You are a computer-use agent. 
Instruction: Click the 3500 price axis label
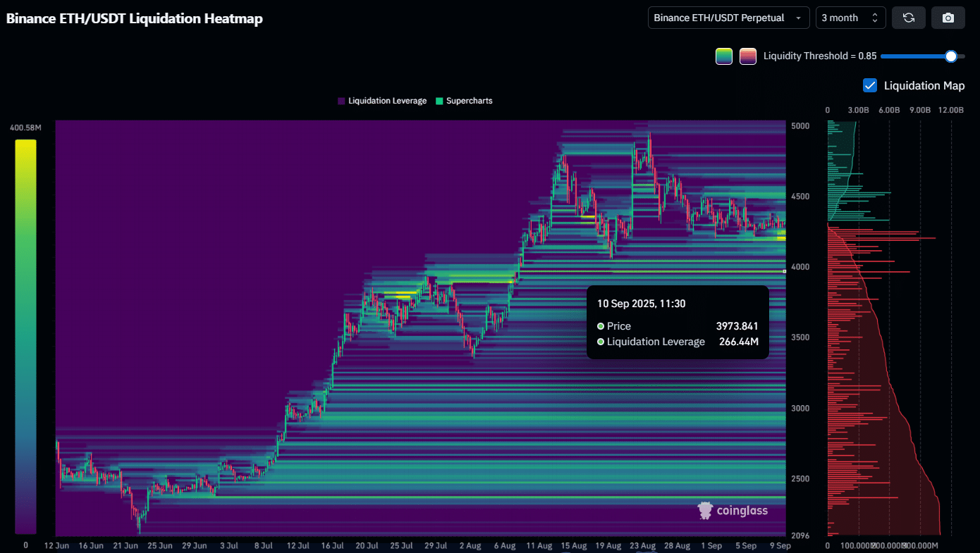tap(800, 337)
